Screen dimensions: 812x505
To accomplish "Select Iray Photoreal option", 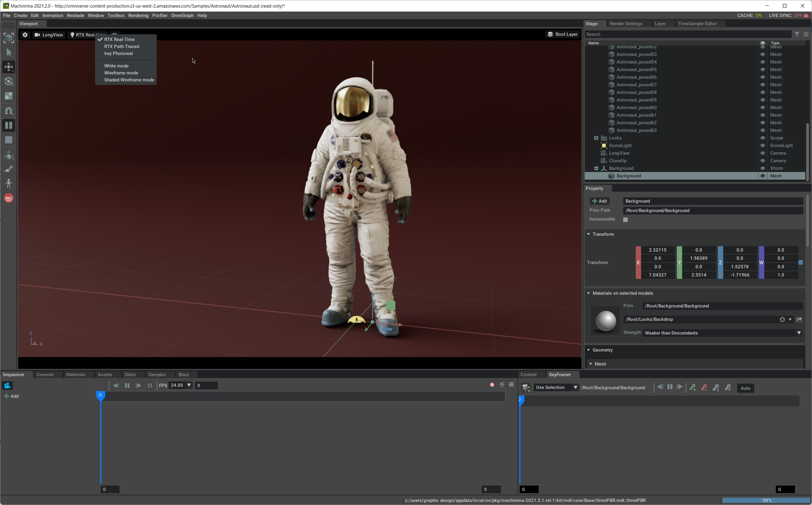I will [x=118, y=53].
